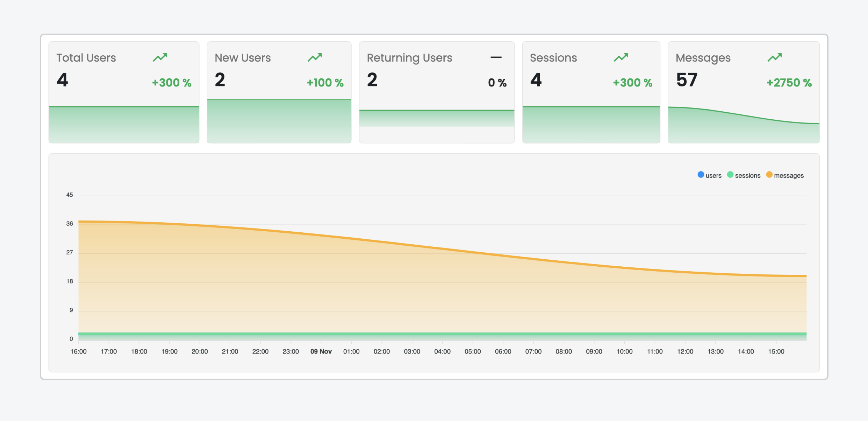Click the New Users trending-up icon
The width and height of the screenshot is (868, 421).
pyautogui.click(x=315, y=57)
